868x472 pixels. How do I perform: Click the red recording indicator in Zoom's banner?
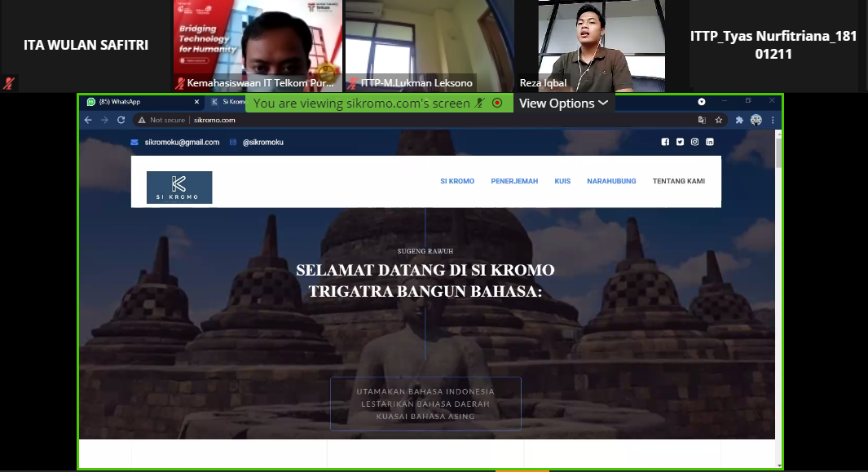pyautogui.click(x=498, y=103)
